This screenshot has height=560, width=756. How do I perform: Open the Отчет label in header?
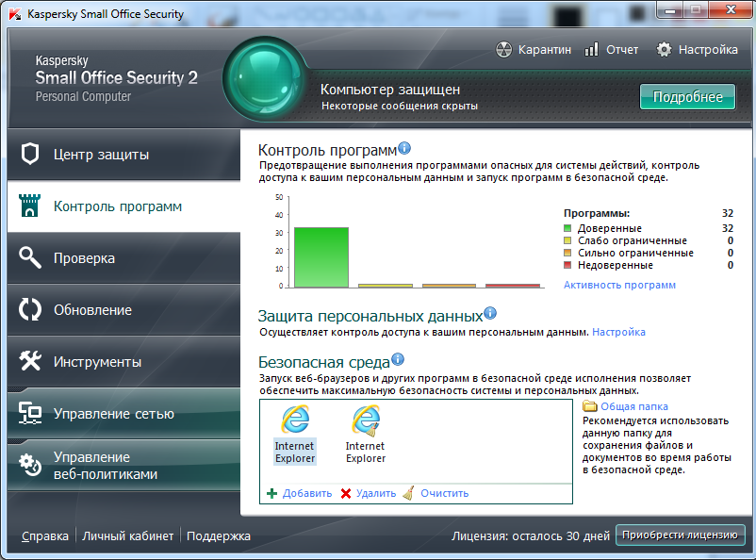point(622,50)
